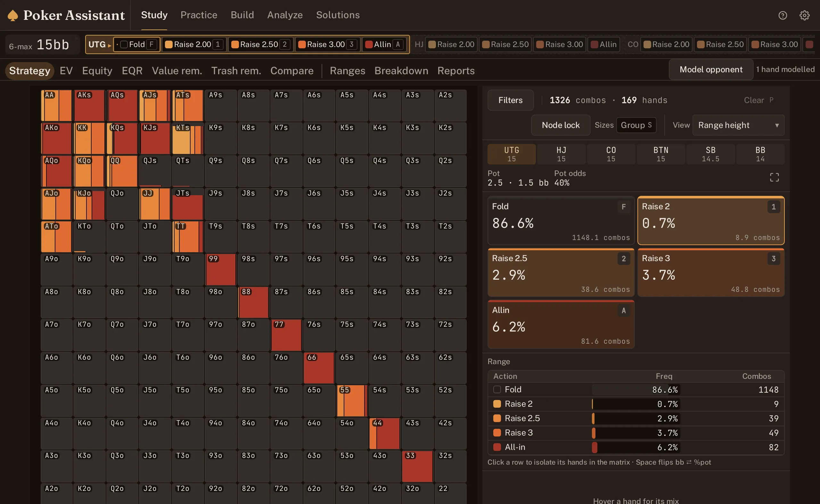Screen dimensions: 820x504
Task: Select the CO position tab
Action: tap(611, 154)
